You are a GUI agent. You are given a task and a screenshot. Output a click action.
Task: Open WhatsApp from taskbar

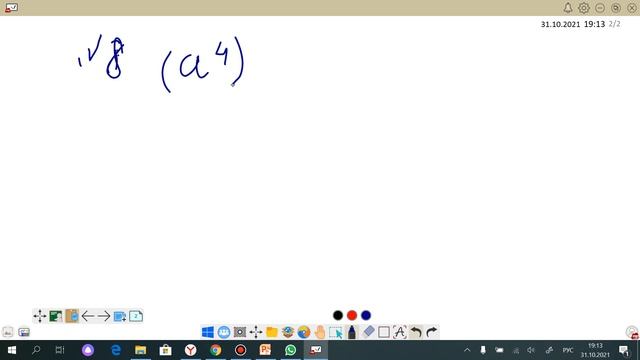[290, 350]
